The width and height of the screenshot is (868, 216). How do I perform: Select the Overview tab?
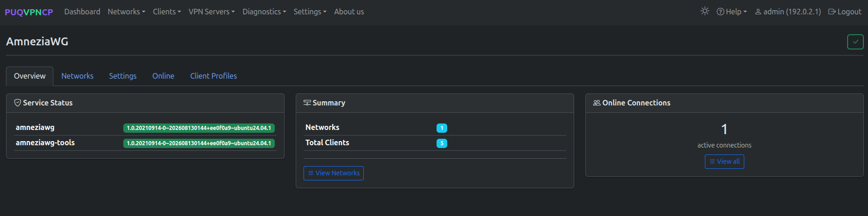point(30,76)
